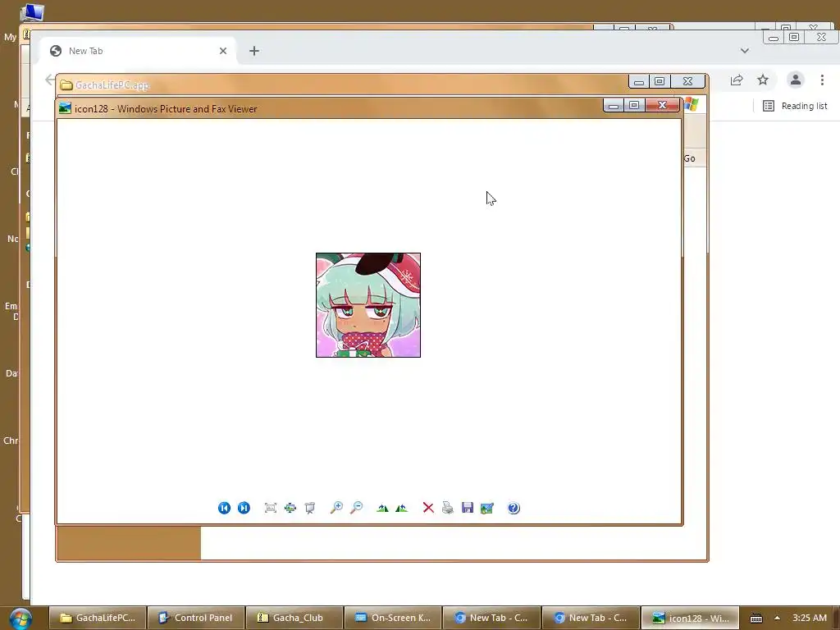Rotate the image clockwise
The width and height of the screenshot is (840, 630).
coord(382,508)
